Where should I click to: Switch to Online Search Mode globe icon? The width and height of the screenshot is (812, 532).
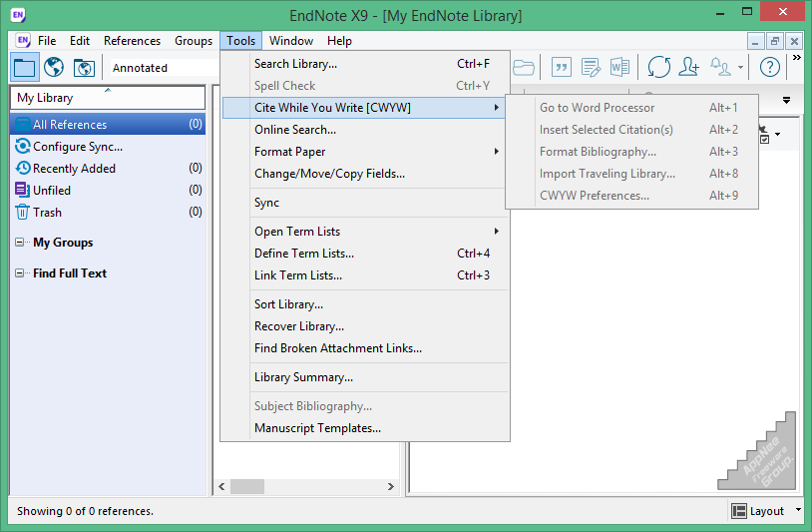54,67
